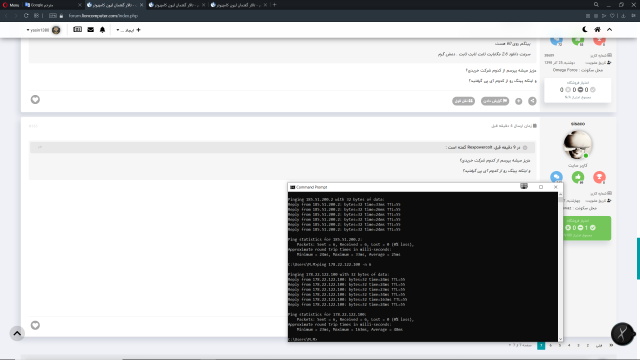Select the current page 7 button
The image size is (640, 360).
pos(541,345)
